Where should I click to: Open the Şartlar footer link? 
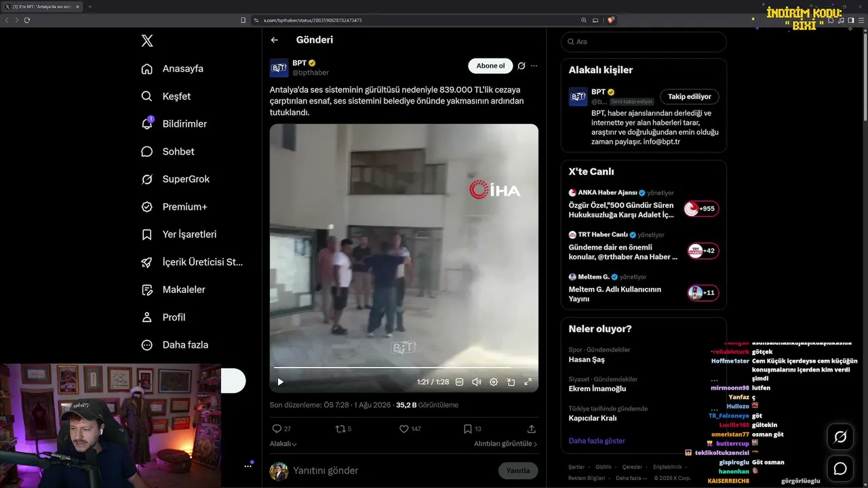click(576, 467)
